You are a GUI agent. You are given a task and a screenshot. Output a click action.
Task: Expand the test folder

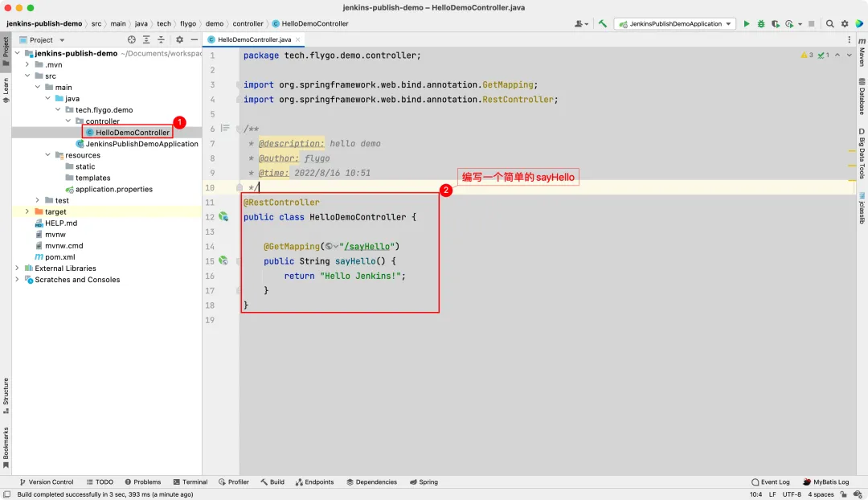click(38, 200)
